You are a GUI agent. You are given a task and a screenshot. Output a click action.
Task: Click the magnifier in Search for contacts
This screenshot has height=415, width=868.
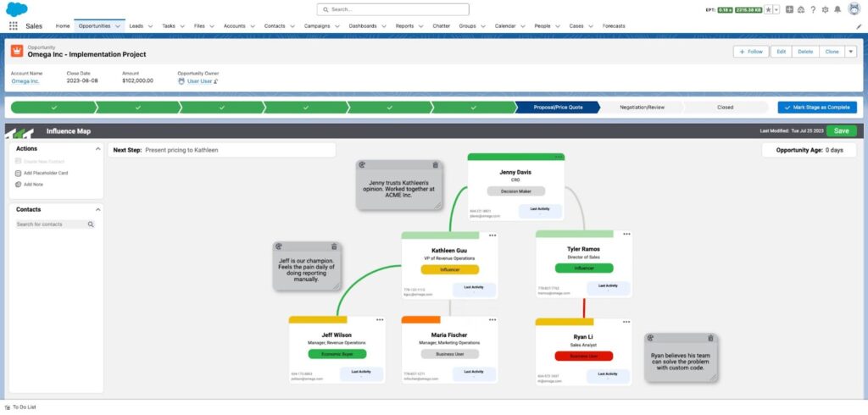point(90,224)
